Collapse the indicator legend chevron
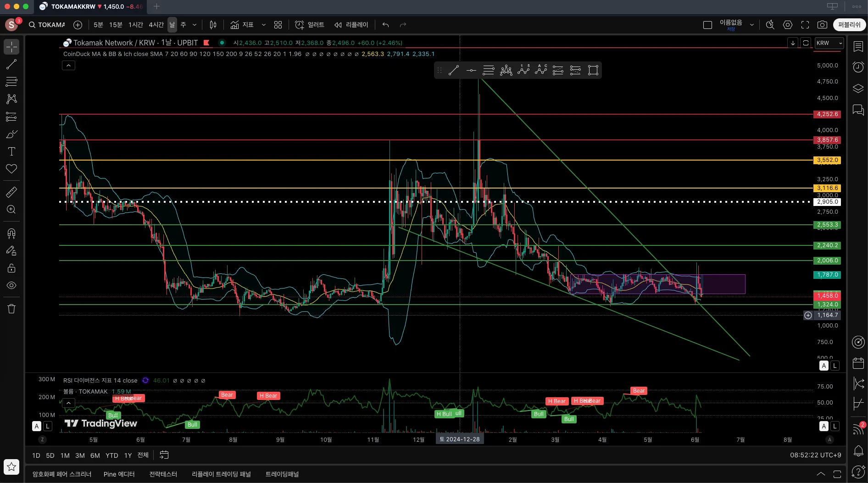This screenshot has width=868, height=483. click(68, 66)
